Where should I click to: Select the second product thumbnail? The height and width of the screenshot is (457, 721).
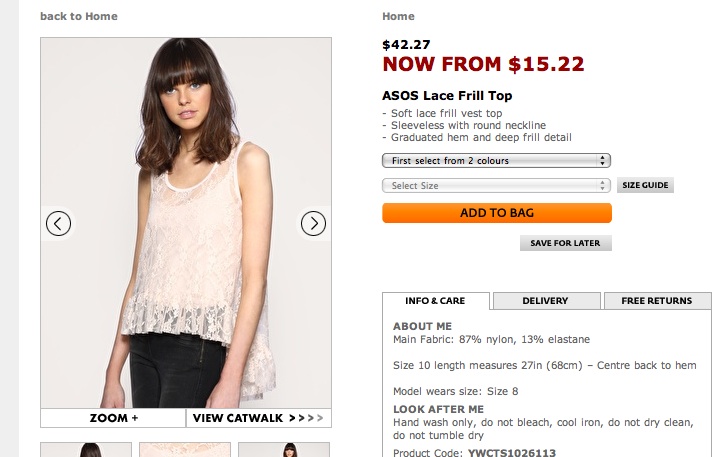click(x=185, y=449)
